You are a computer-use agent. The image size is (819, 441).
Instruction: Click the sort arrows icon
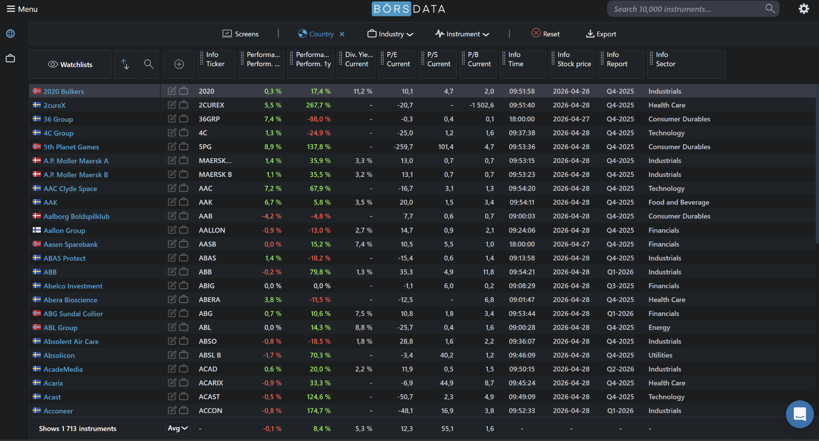click(125, 64)
